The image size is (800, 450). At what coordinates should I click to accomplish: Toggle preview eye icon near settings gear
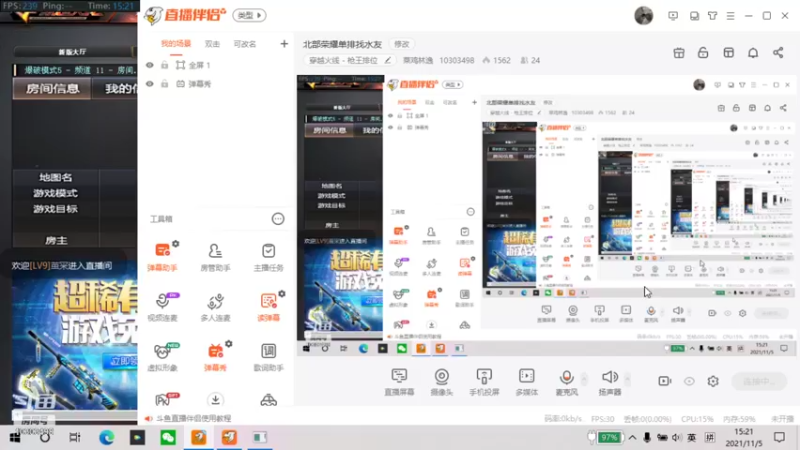coord(689,381)
